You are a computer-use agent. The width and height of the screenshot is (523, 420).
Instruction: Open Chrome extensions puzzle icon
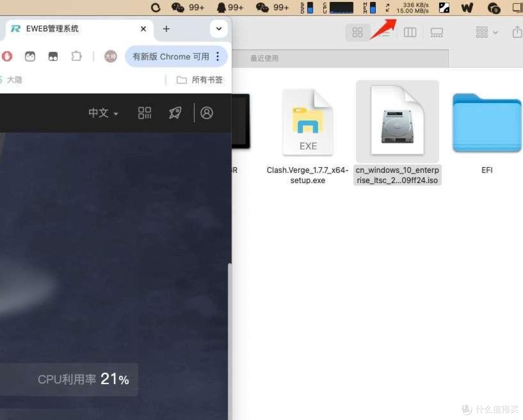(77, 56)
